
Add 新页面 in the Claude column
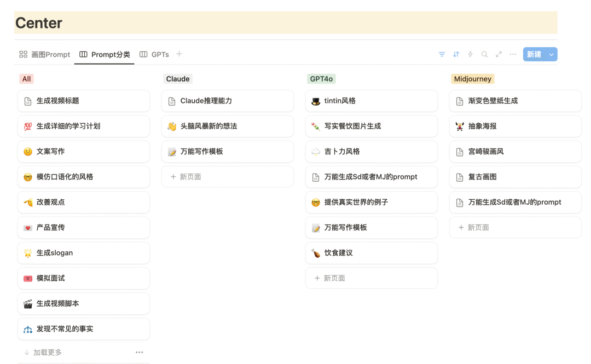coord(228,177)
